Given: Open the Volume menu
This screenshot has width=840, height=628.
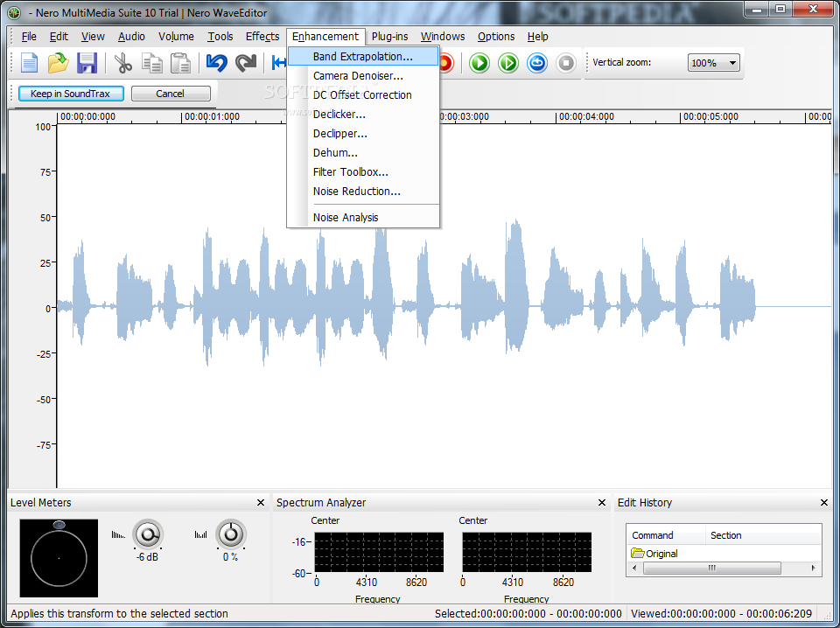Looking at the screenshot, I should pyautogui.click(x=176, y=37).
